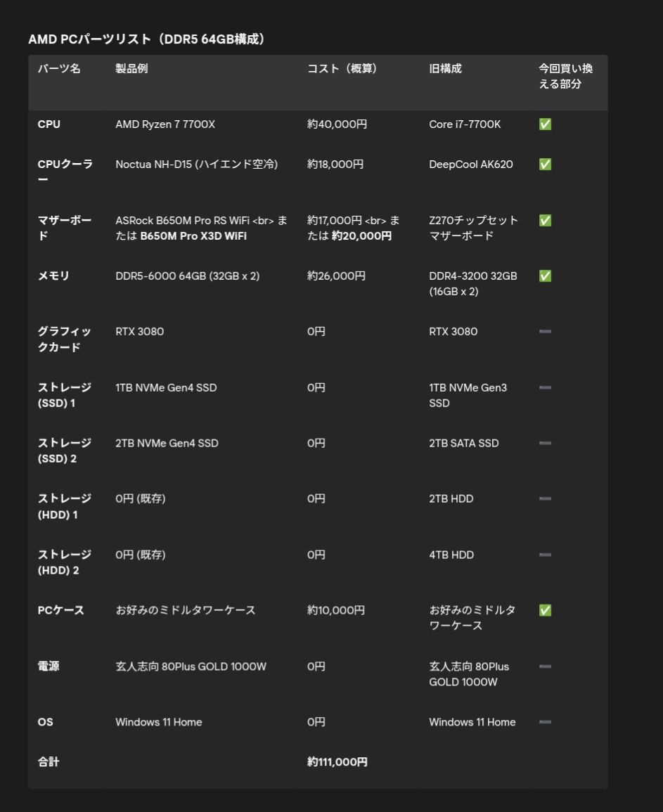
Task: Click the AMD Ryzen 7 7700X cell
Action: (x=165, y=124)
